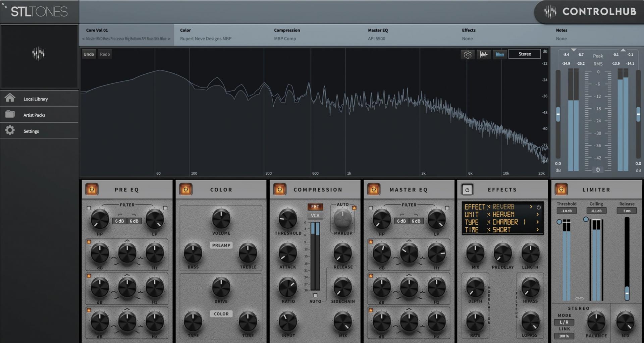
Task: Open Color section header
Action: (x=185, y=30)
